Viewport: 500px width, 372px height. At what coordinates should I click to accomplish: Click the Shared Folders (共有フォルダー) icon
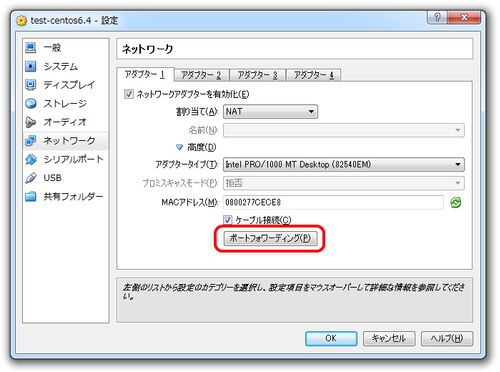31,197
